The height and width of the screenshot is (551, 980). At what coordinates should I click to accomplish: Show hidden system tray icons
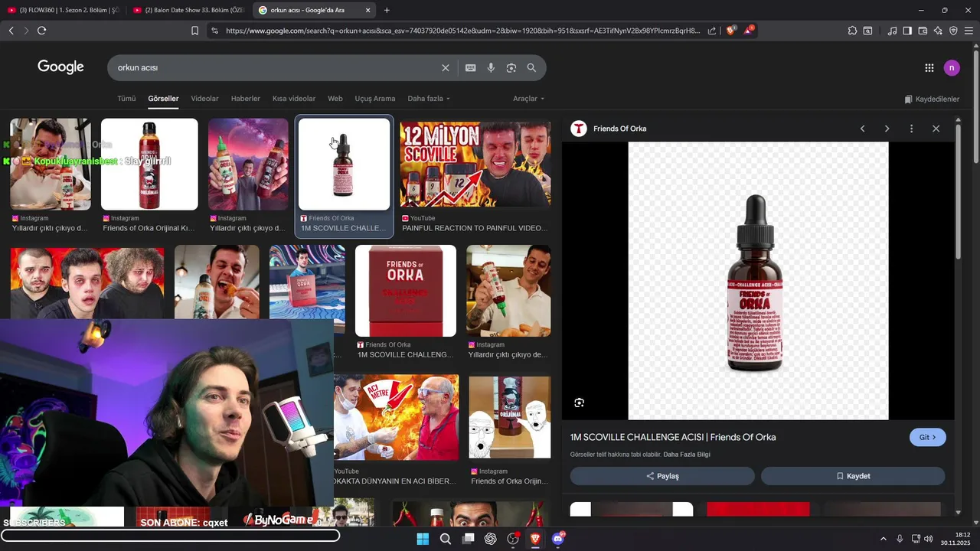click(x=883, y=539)
